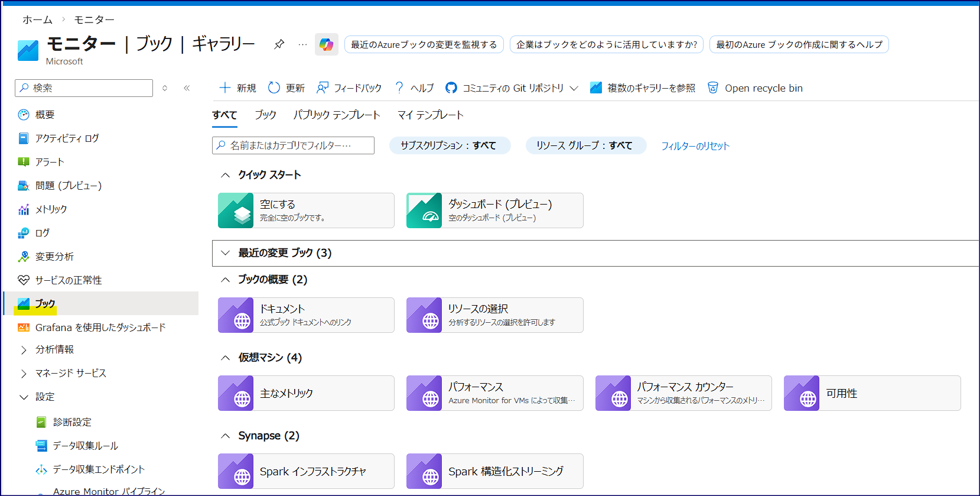Go to ホーム breadcrumb

pyautogui.click(x=37, y=20)
